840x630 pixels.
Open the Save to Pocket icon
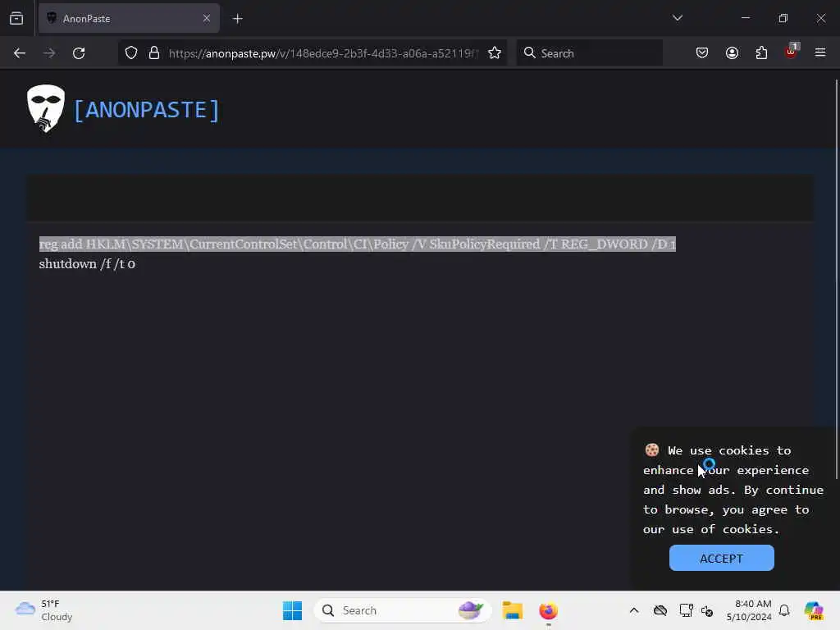click(x=702, y=53)
